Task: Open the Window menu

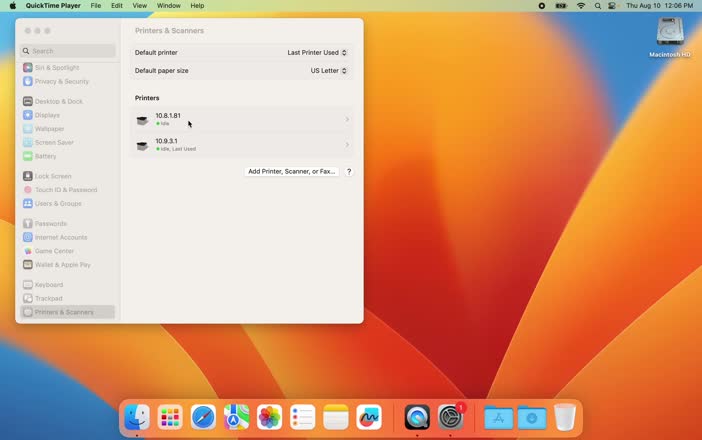Action: point(168,6)
